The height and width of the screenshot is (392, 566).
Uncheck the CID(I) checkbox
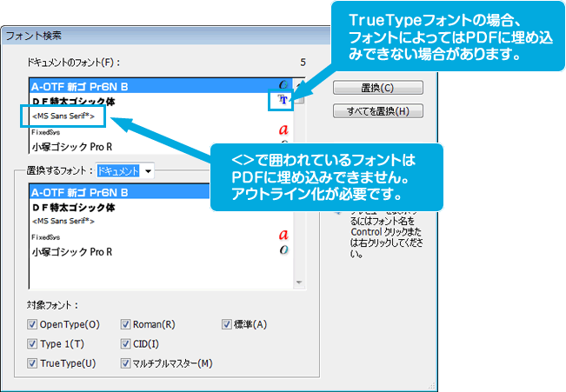click(126, 343)
